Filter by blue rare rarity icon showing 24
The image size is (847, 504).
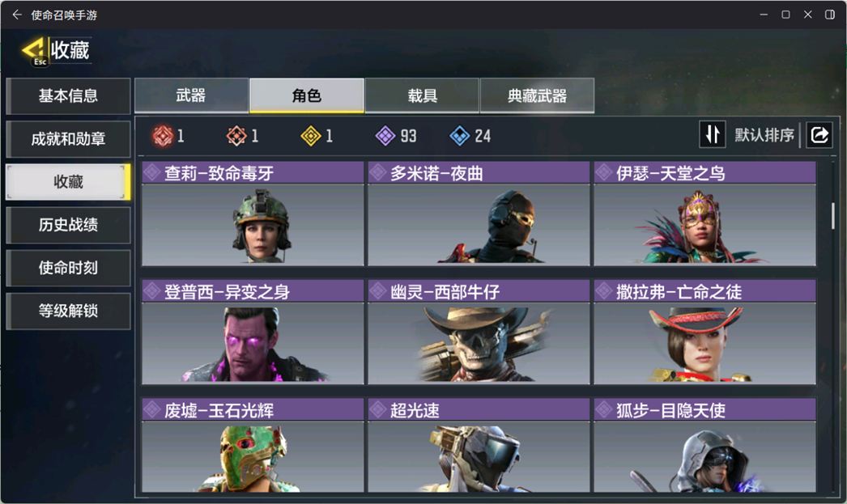[460, 136]
